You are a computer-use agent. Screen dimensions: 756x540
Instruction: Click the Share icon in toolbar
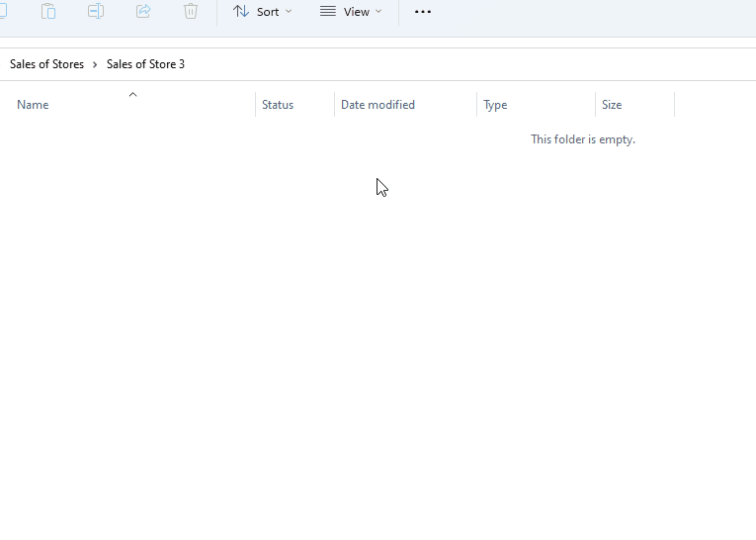143,12
